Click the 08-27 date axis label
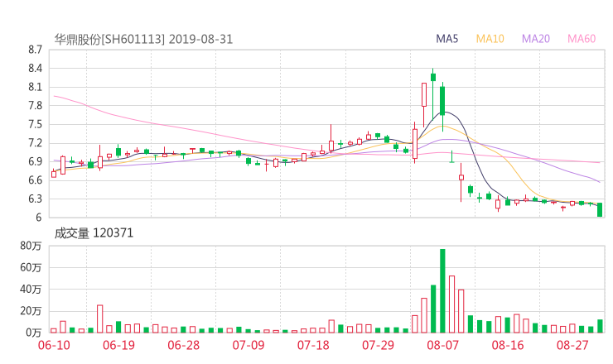 click(572, 345)
